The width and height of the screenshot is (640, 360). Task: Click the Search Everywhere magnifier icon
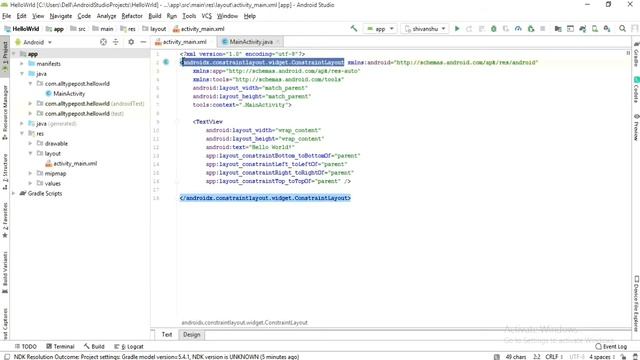[x=622, y=29]
